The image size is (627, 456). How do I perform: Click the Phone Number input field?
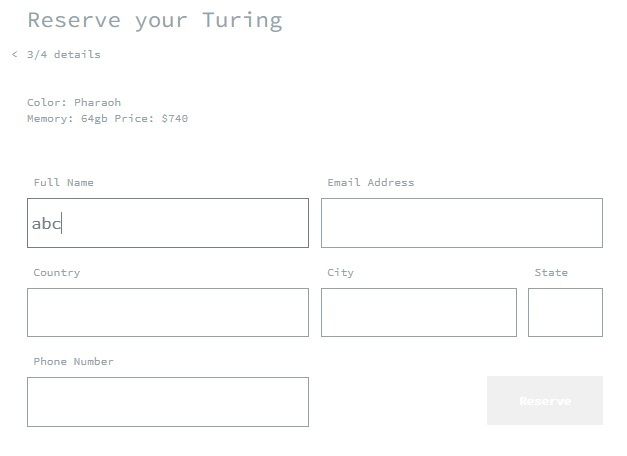click(x=168, y=401)
